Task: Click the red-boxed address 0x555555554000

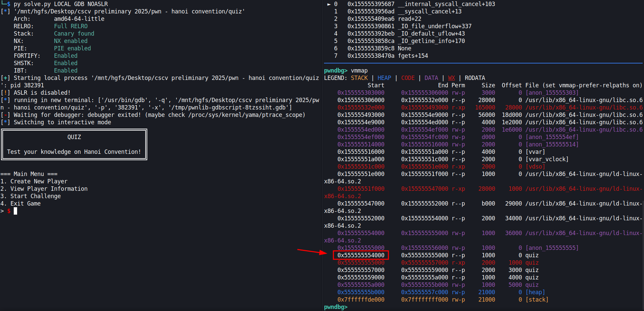Action: 361,255
